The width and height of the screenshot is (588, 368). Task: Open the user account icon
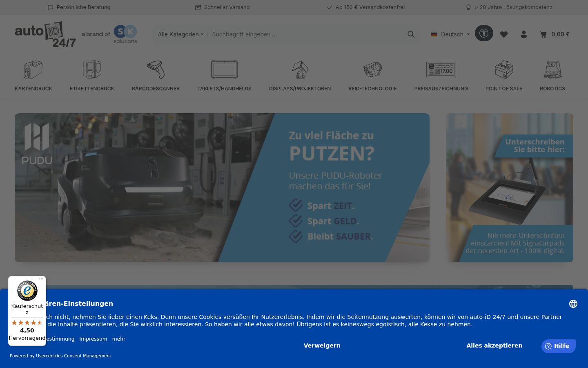524,34
